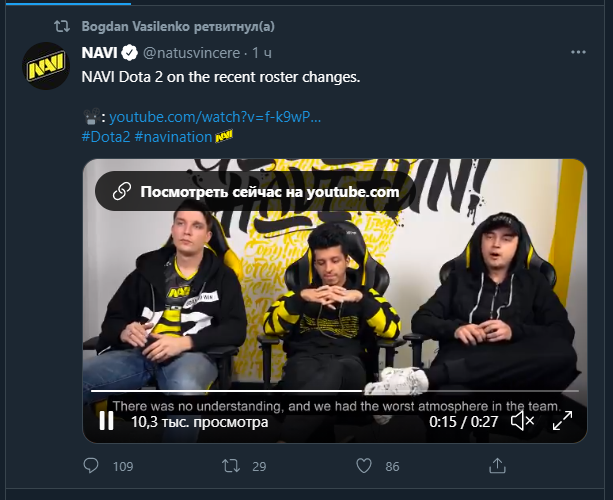Seek on the video progress bar
Image resolution: width=613 pixels, height=500 pixels.
tap(300, 389)
